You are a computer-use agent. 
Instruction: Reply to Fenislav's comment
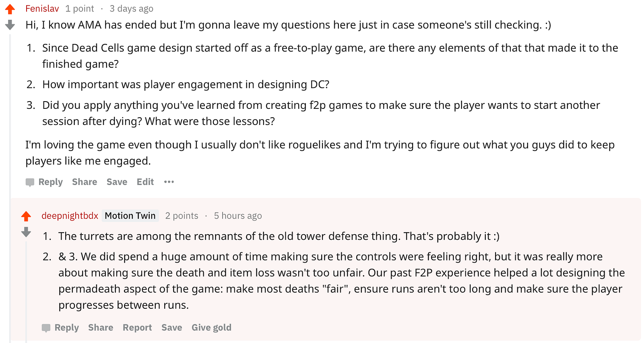(50, 182)
